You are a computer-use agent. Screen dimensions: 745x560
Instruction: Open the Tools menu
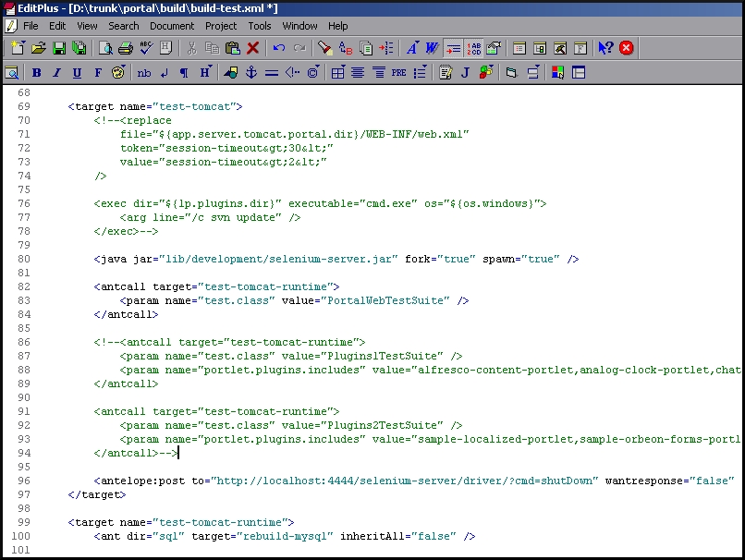[260, 26]
